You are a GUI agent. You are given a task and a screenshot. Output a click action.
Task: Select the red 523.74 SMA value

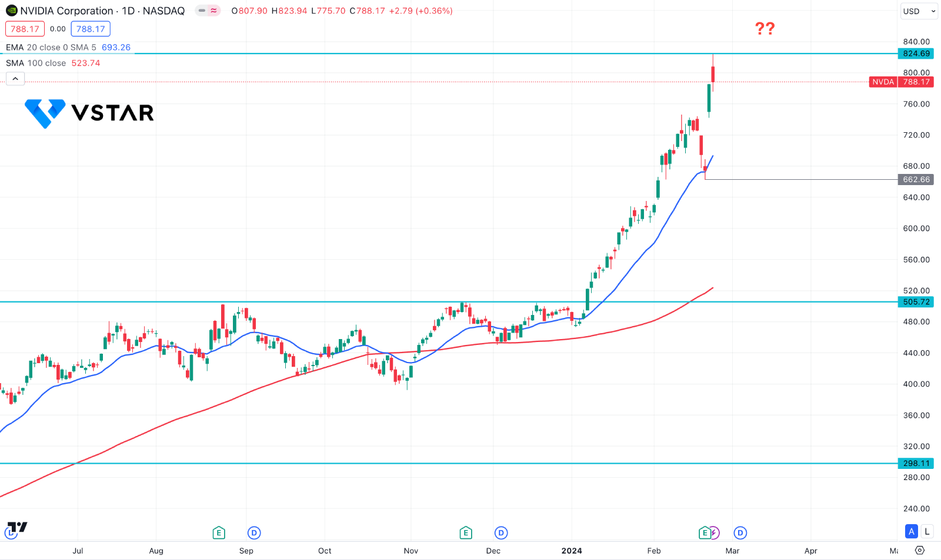pos(86,63)
